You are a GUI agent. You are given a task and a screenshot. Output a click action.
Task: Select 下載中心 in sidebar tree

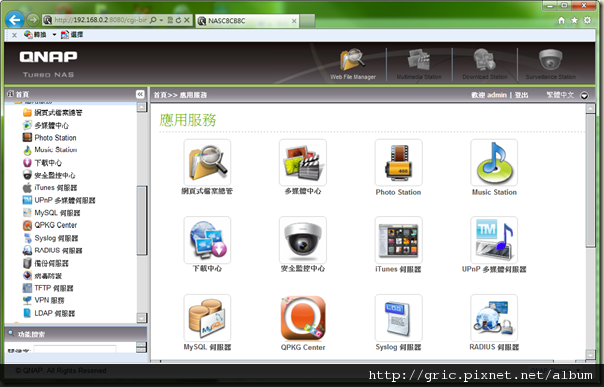click(x=42, y=163)
